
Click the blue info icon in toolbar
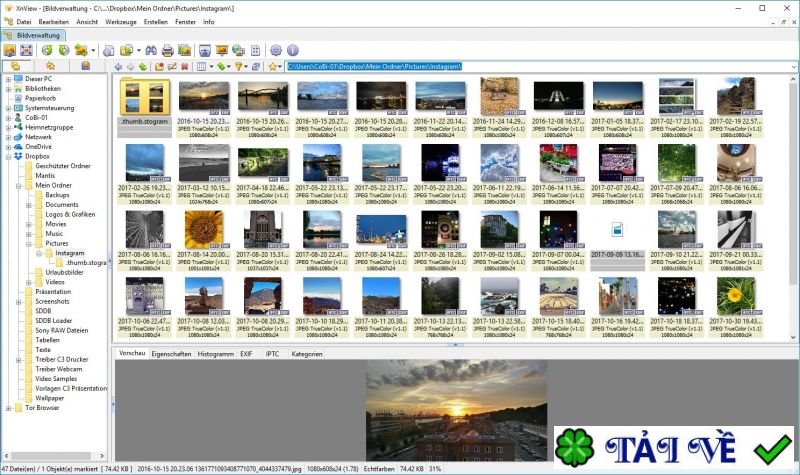(x=293, y=50)
